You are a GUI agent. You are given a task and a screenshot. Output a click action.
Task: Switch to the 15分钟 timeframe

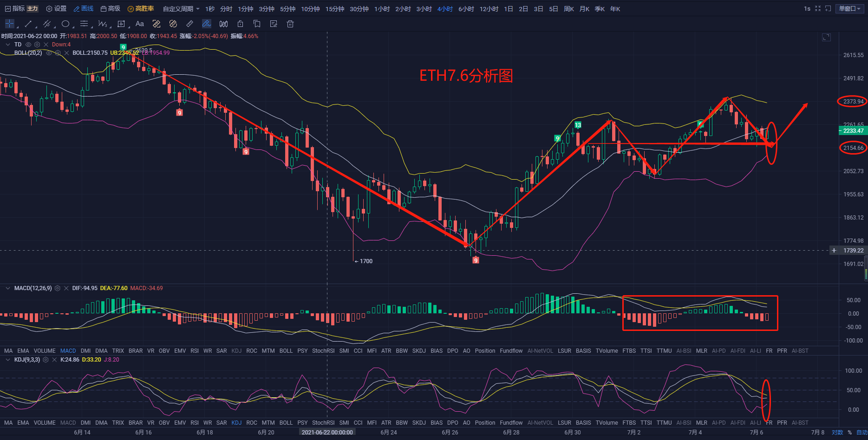[335, 9]
